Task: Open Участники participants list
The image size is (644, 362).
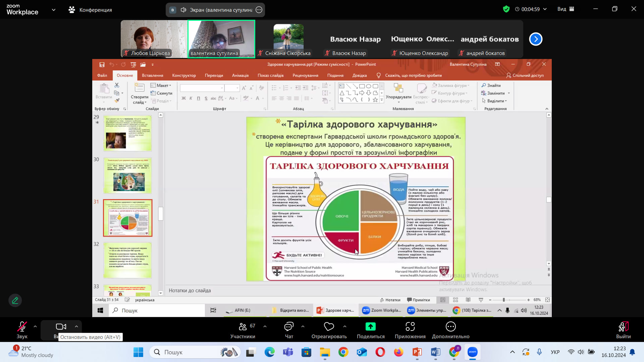Action: tap(243, 327)
